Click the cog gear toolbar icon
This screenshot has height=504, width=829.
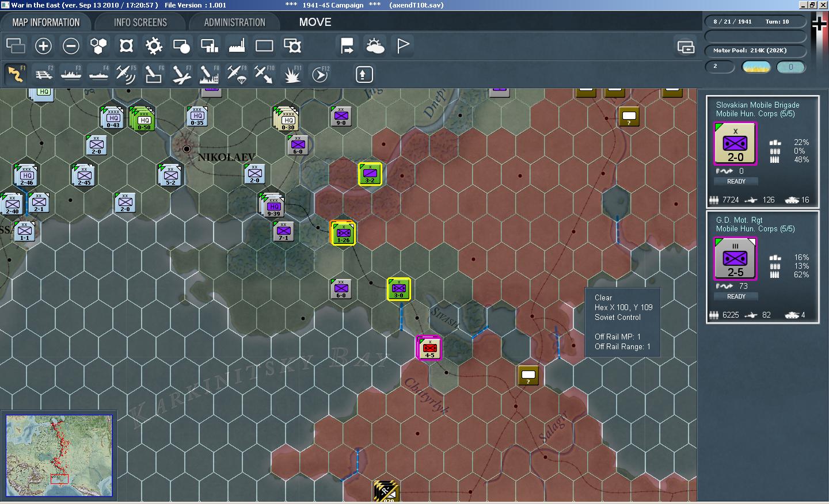click(x=154, y=45)
